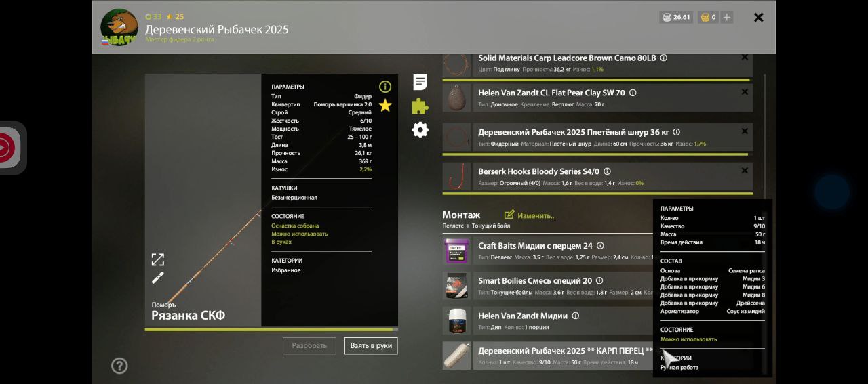Click the rod repair tool icon
Screen dimensions: 868x384
click(x=157, y=278)
